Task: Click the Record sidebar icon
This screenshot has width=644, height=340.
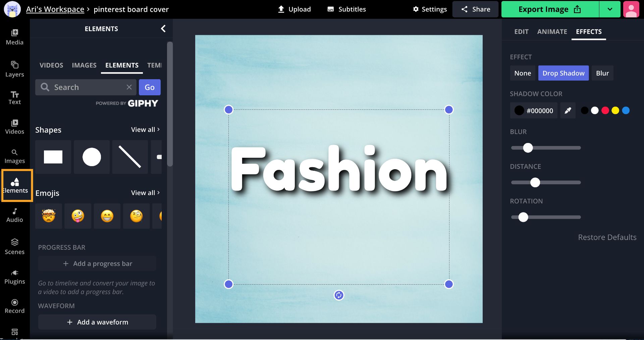Action: tap(14, 306)
